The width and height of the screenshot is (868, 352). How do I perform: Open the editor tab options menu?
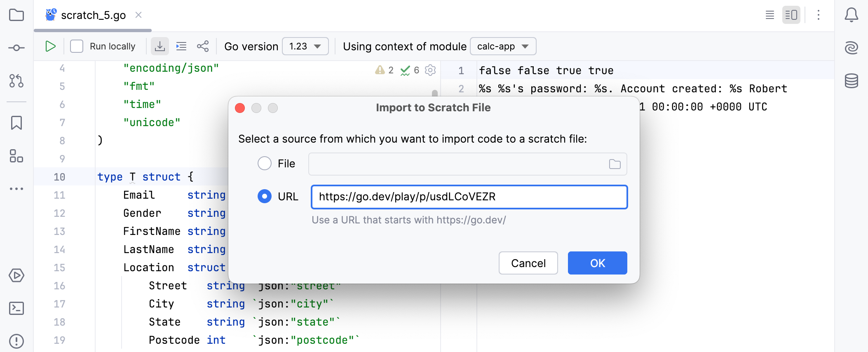819,15
